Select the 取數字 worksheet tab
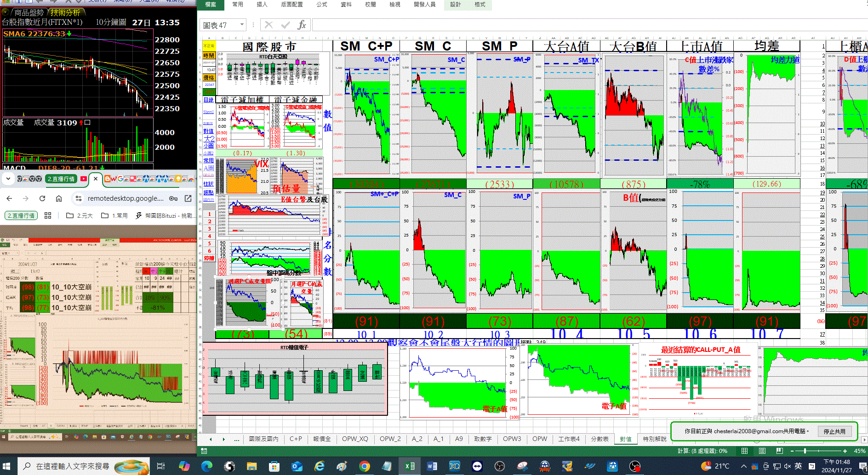Screen dimensions: 868x475 (x=483, y=439)
